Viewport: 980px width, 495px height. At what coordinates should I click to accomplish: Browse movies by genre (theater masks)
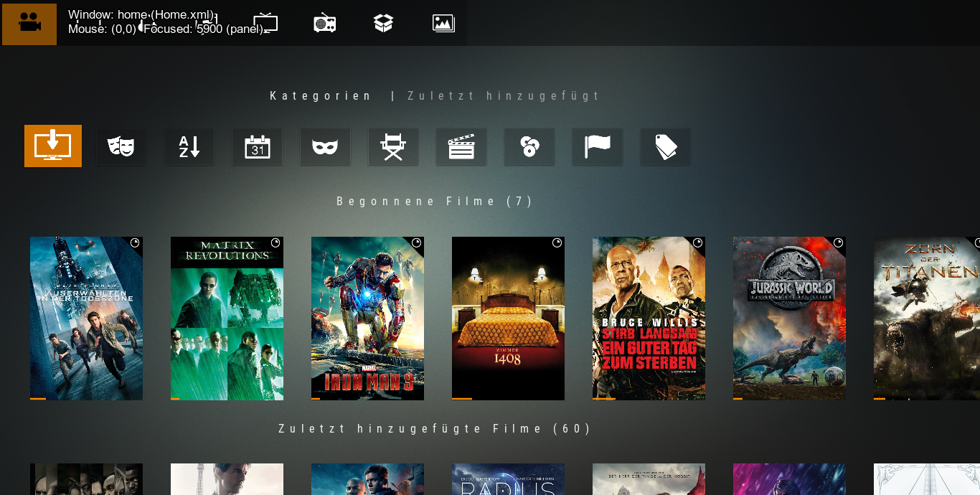121,146
